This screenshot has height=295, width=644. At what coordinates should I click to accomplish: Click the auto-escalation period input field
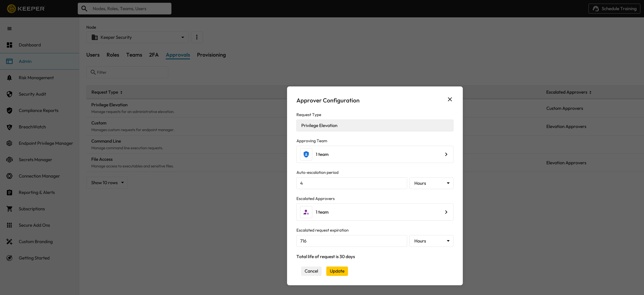[351, 183]
